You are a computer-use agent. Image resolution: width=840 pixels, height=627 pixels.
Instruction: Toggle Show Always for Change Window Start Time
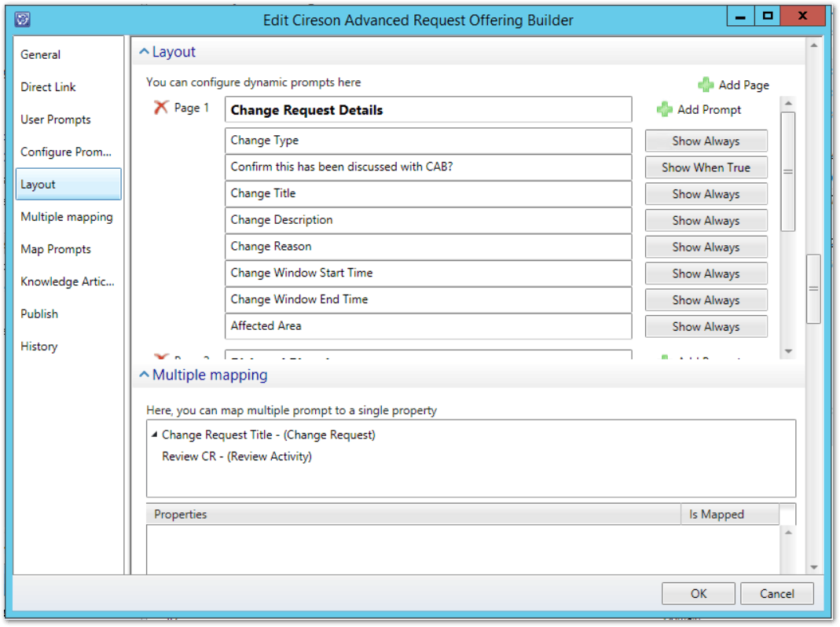[x=706, y=273]
